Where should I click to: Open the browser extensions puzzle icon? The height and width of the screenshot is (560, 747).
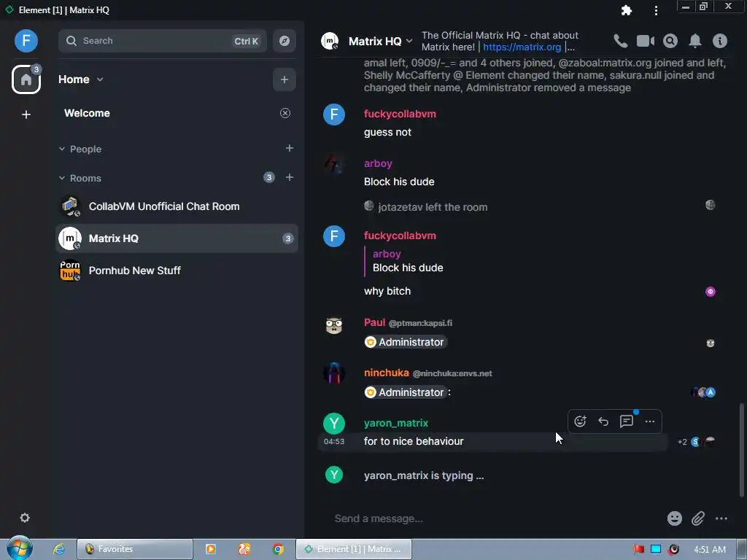[627, 10]
